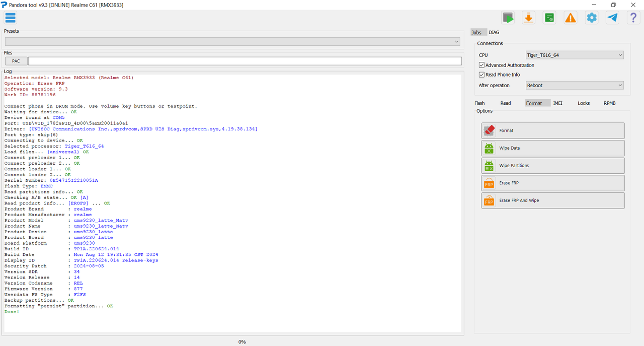Open the Locks tab

coord(584,103)
